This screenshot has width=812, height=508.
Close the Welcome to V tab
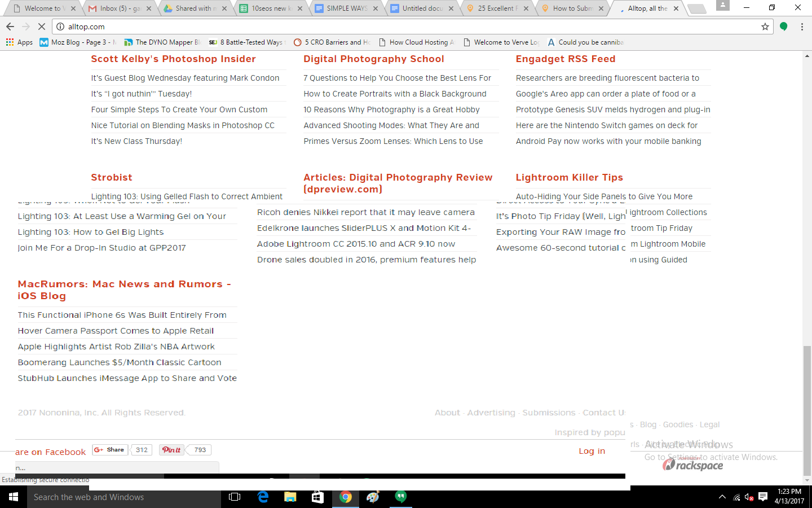coord(73,8)
